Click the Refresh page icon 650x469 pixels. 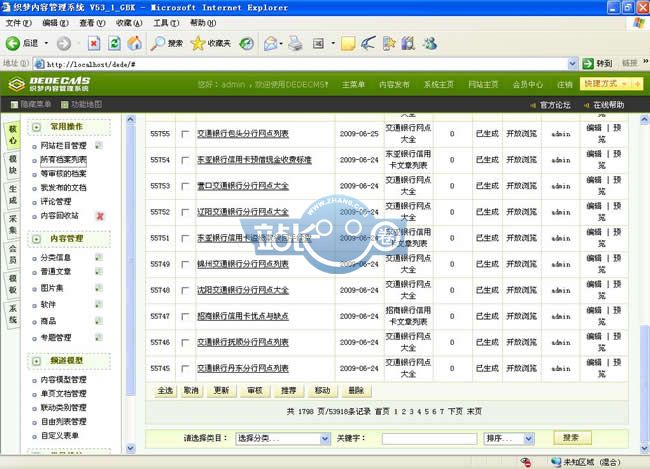[114, 43]
